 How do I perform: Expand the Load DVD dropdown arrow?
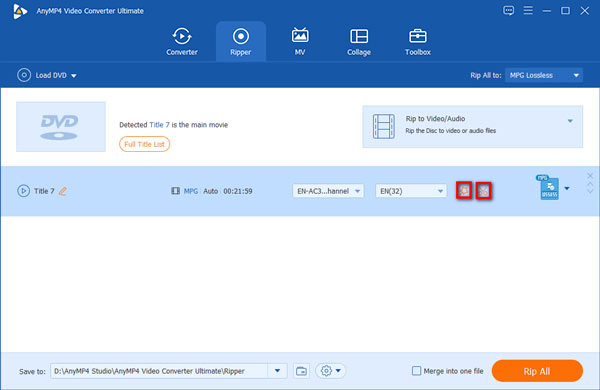74,76
